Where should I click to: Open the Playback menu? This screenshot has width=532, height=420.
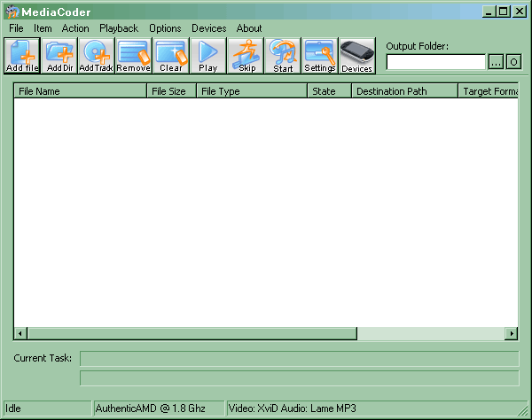119,28
